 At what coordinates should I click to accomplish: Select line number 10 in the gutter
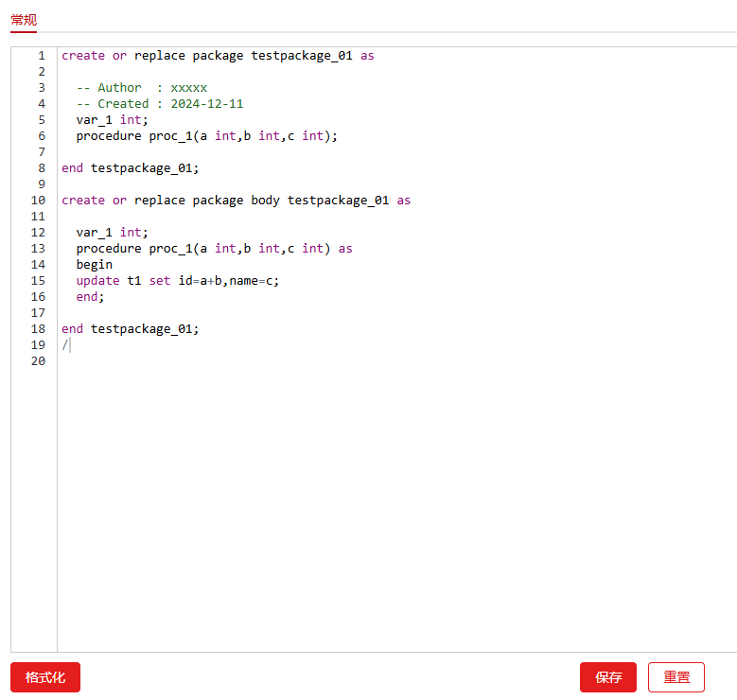tap(38, 201)
